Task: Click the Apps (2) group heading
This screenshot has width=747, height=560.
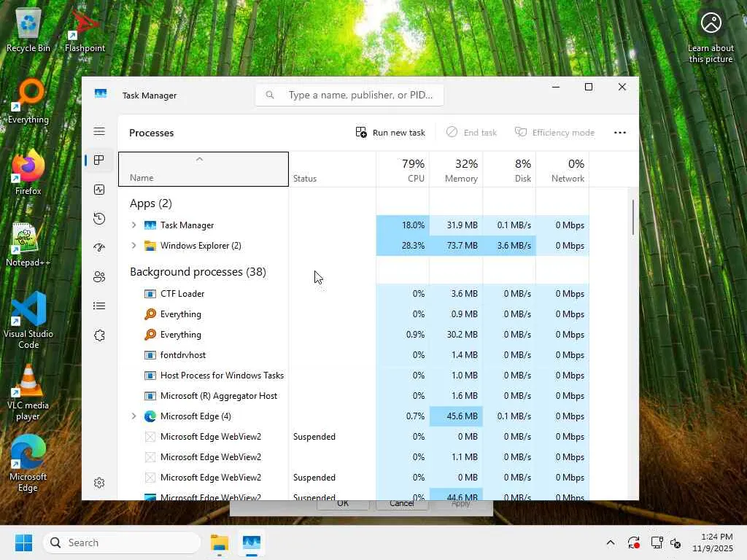Action: (x=150, y=203)
